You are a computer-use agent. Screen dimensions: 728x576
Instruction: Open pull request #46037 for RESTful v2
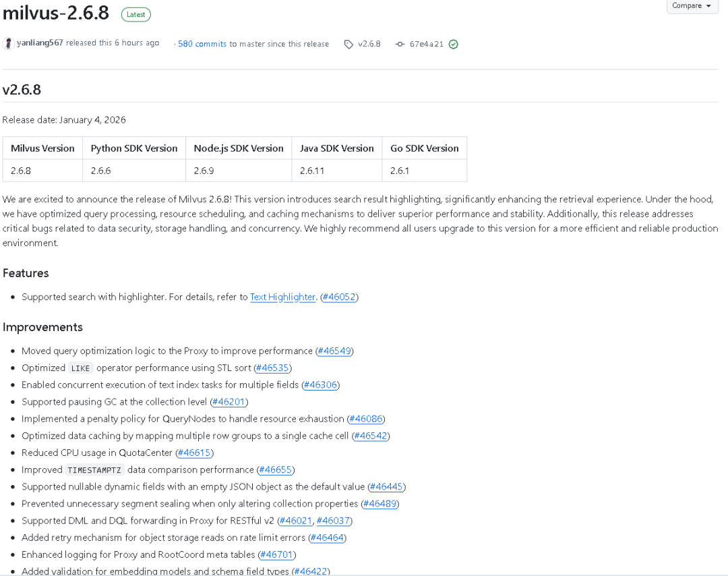pos(333,521)
